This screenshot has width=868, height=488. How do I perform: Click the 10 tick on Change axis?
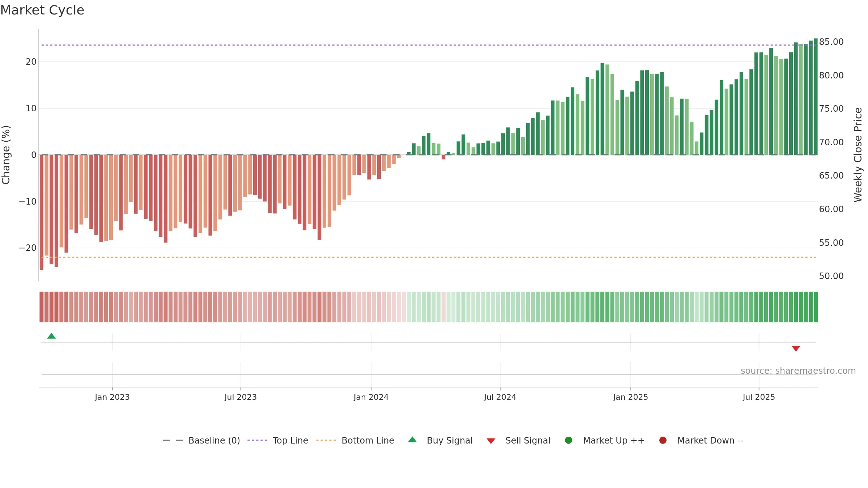pyautogui.click(x=31, y=108)
